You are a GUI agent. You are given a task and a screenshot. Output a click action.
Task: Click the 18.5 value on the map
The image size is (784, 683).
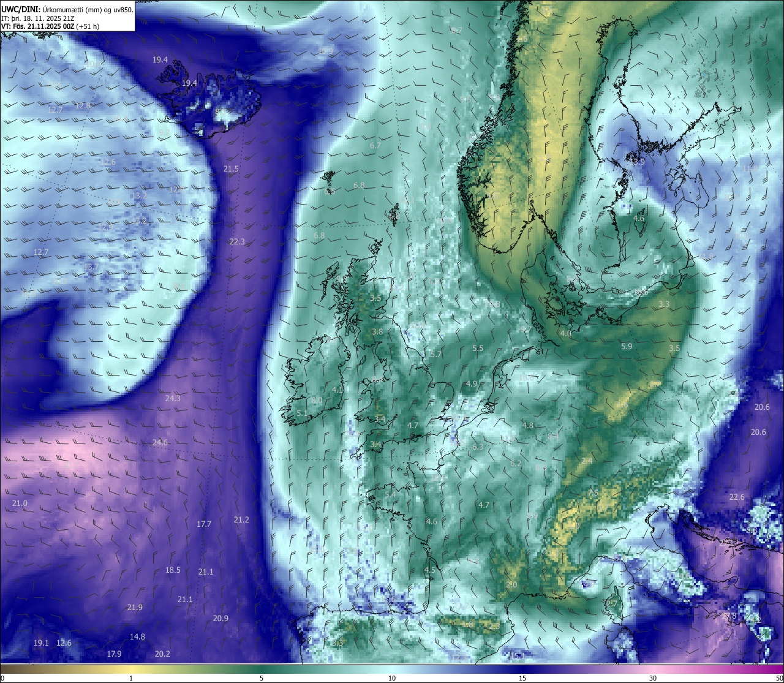pyautogui.click(x=173, y=570)
